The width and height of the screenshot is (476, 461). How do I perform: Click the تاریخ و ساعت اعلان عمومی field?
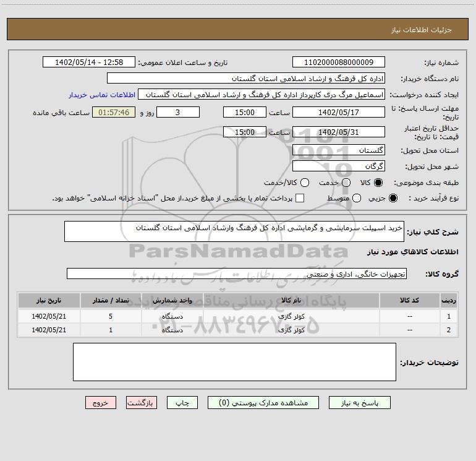point(89,62)
